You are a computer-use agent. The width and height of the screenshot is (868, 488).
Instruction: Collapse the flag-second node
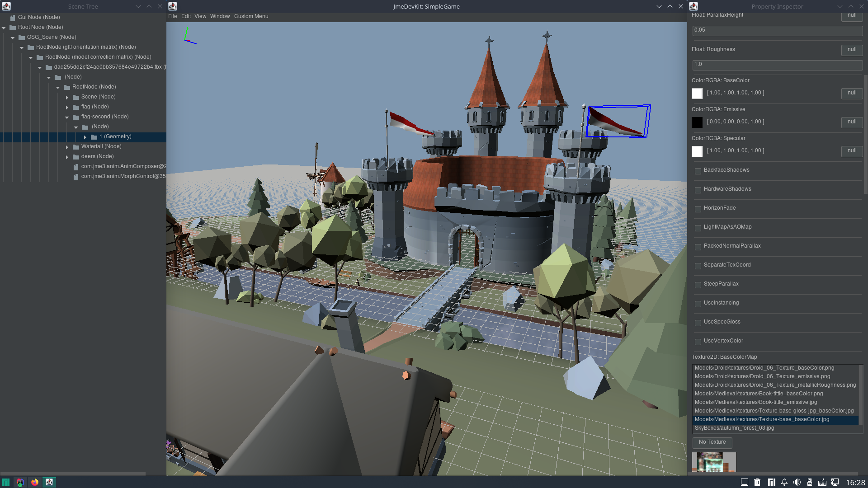pos(67,117)
